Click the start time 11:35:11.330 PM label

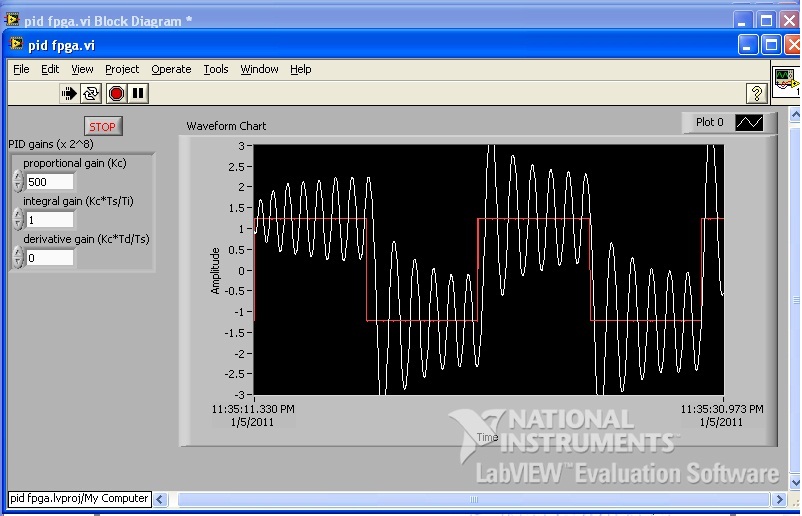pyautogui.click(x=253, y=409)
